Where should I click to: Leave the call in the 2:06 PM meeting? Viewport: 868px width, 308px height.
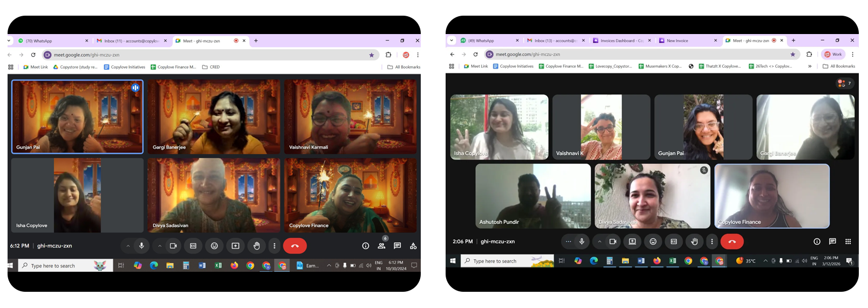tap(732, 242)
